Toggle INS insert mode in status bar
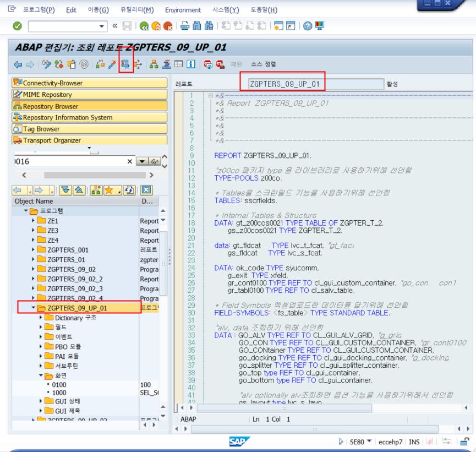This screenshot has width=476, height=452. point(414,442)
